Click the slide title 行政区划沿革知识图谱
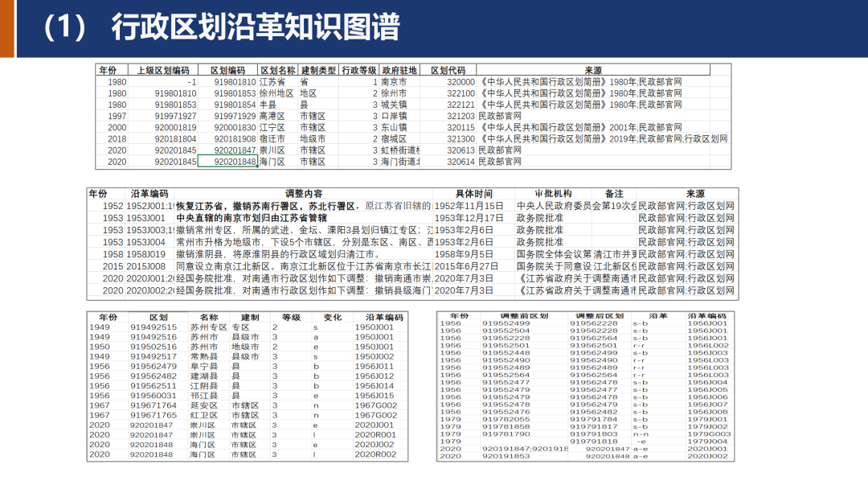The image size is (868, 489). 256,27
